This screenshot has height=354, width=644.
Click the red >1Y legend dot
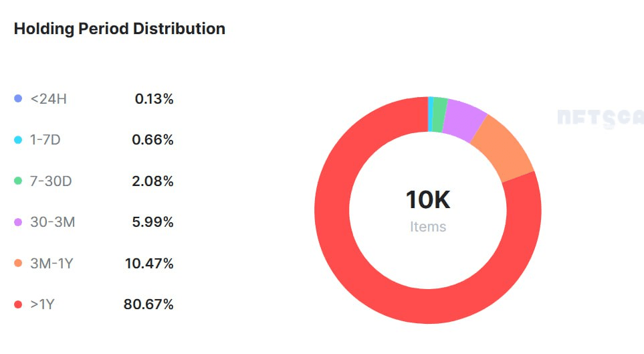coord(18,304)
